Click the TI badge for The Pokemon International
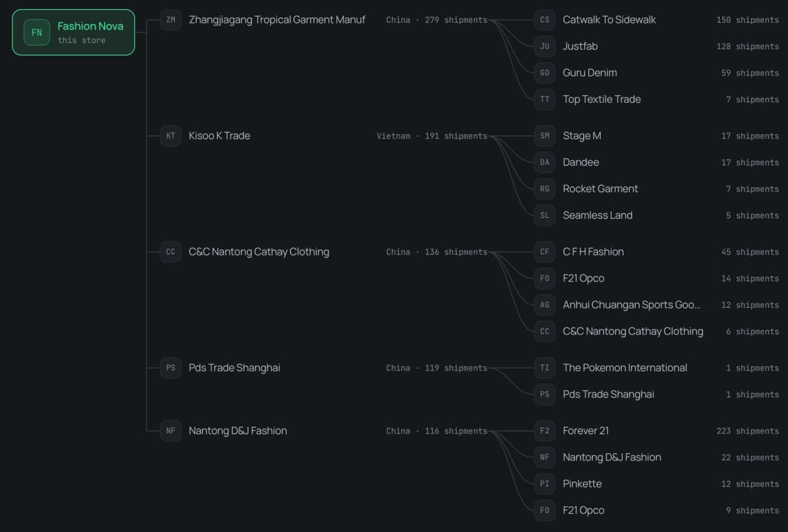 pos(545,368)
